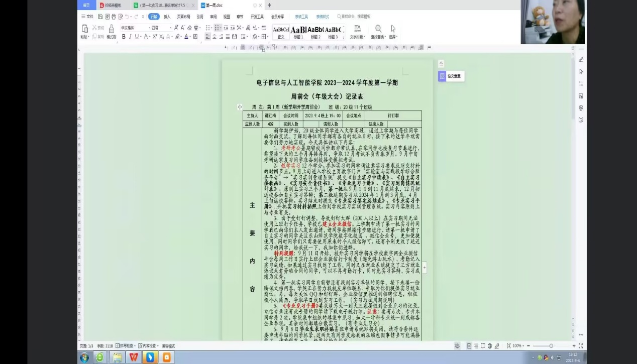Screen dimensions: 637x364
Task: Toggle the align left paragraph button
Action: click(x=208, y=37)
